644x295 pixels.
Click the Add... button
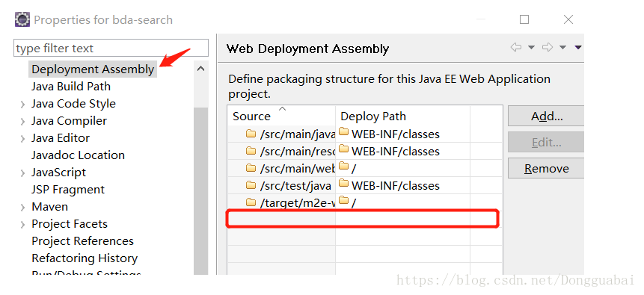point(546,116)
